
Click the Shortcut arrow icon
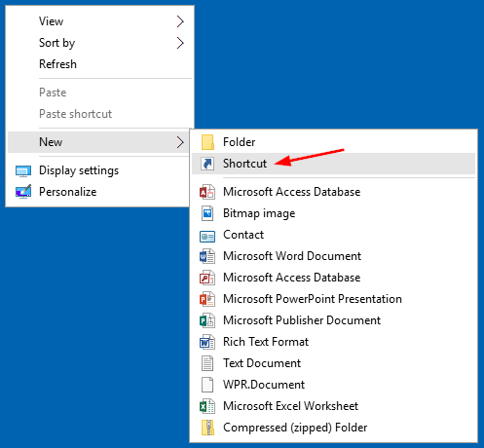pos(207,164)
